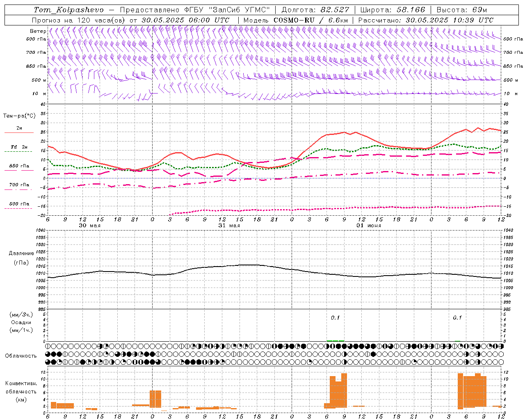525x420 pixels.
Task: Click the solid line sample under "2м" legend
Action: tap(19, 133)
